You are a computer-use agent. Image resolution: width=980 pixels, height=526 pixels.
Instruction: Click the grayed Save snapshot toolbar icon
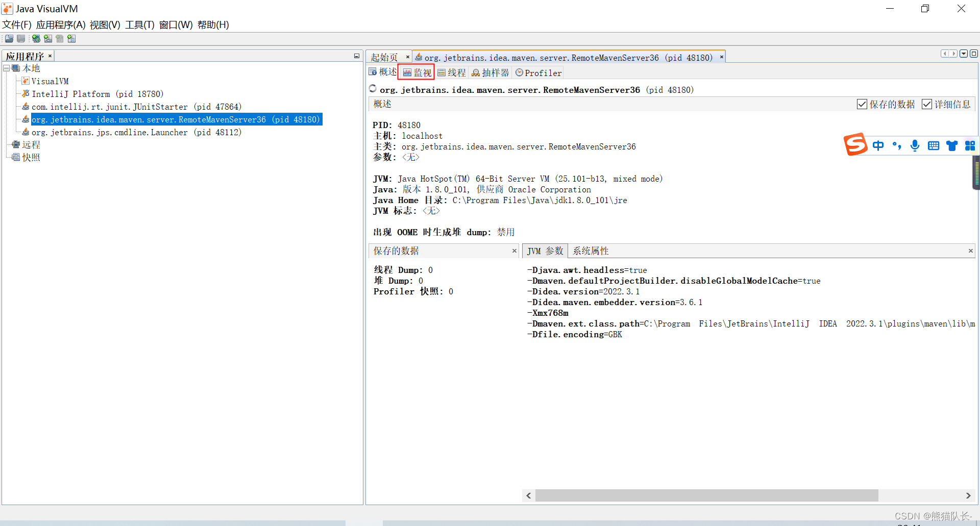(21, 39)
